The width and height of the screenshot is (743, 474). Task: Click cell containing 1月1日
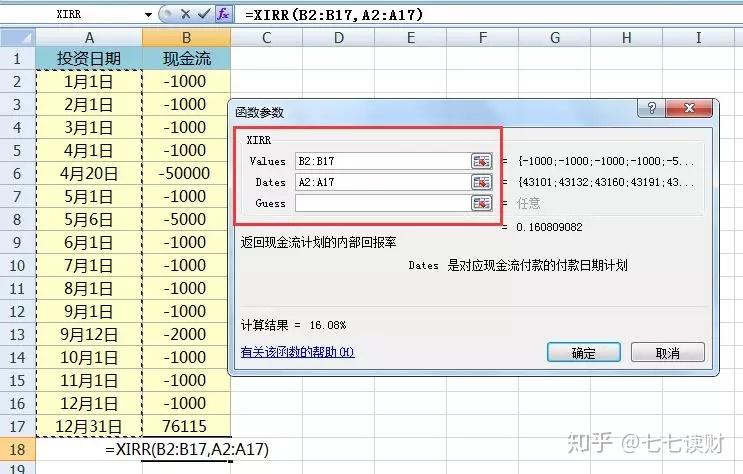pos(89,82)
